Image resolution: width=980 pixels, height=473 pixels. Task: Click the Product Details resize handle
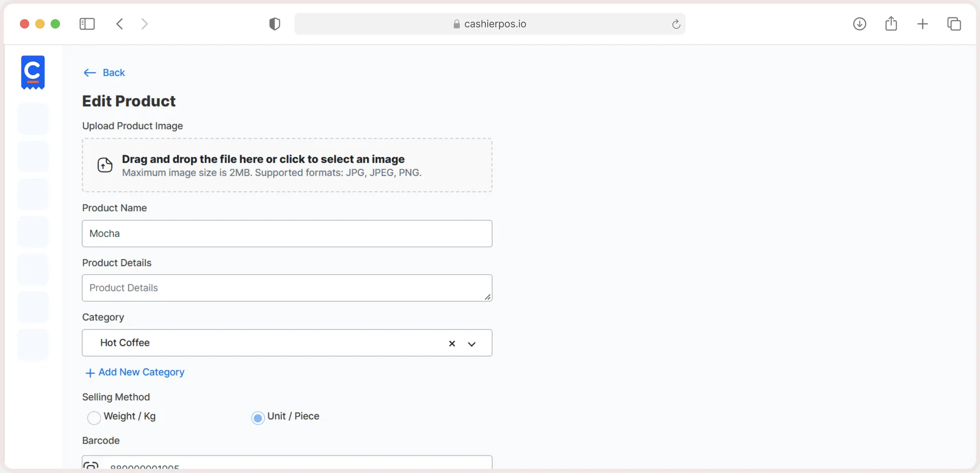[487, 297]
